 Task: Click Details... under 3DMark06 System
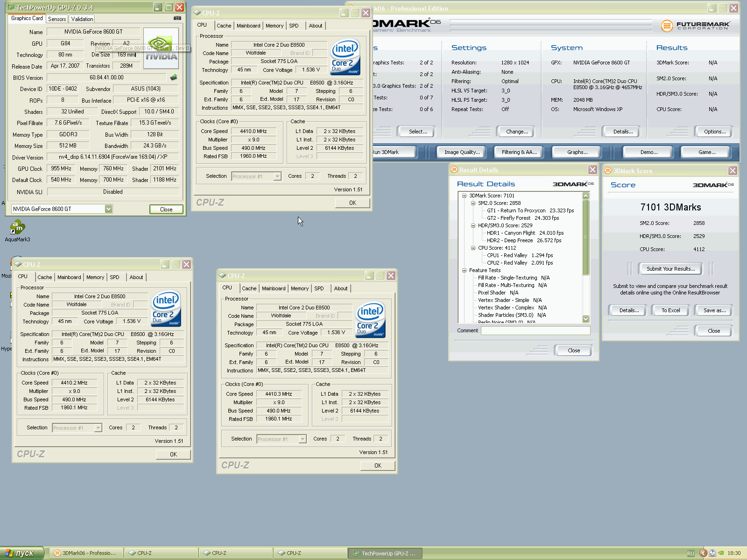pos(623,132)
